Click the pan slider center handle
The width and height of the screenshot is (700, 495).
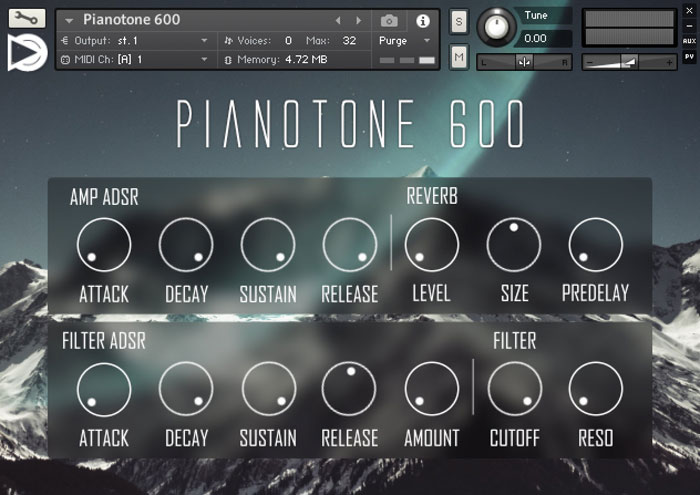coord(524,62)
